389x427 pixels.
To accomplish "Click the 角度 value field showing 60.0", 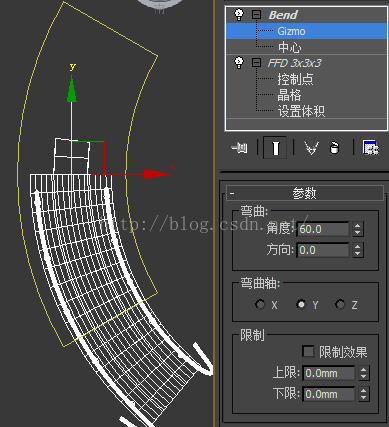I will tap(322, 229).
